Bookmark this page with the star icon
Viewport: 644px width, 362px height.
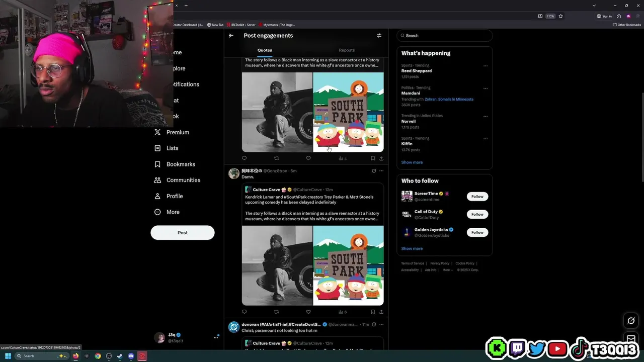coord(560,16)
